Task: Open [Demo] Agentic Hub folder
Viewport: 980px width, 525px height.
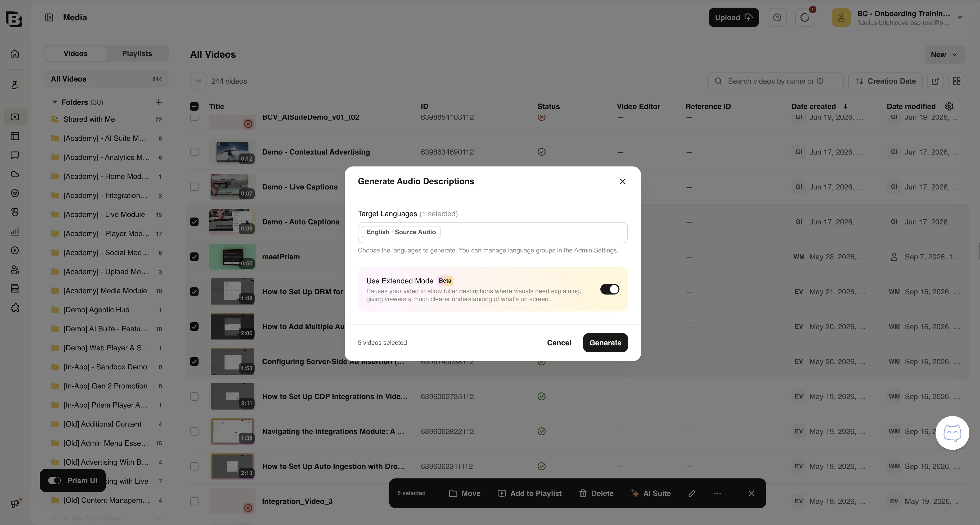Action: coord(106,310)
